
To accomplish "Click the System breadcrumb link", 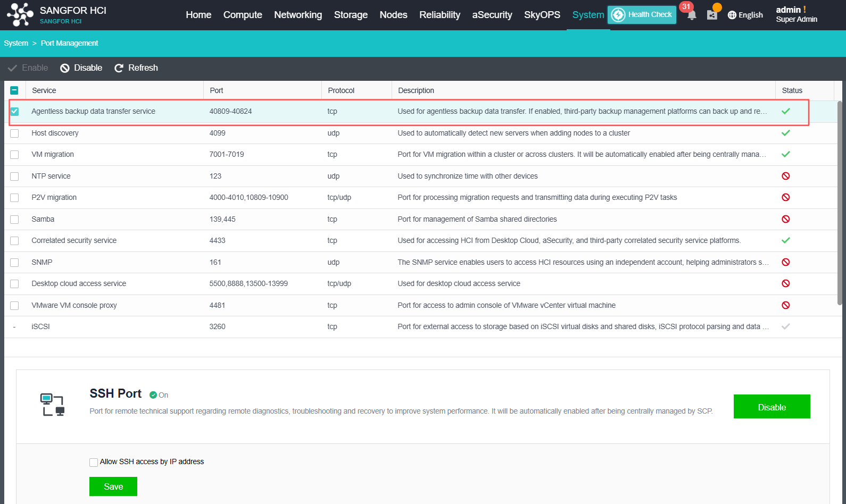I will [x=16, y=43].
